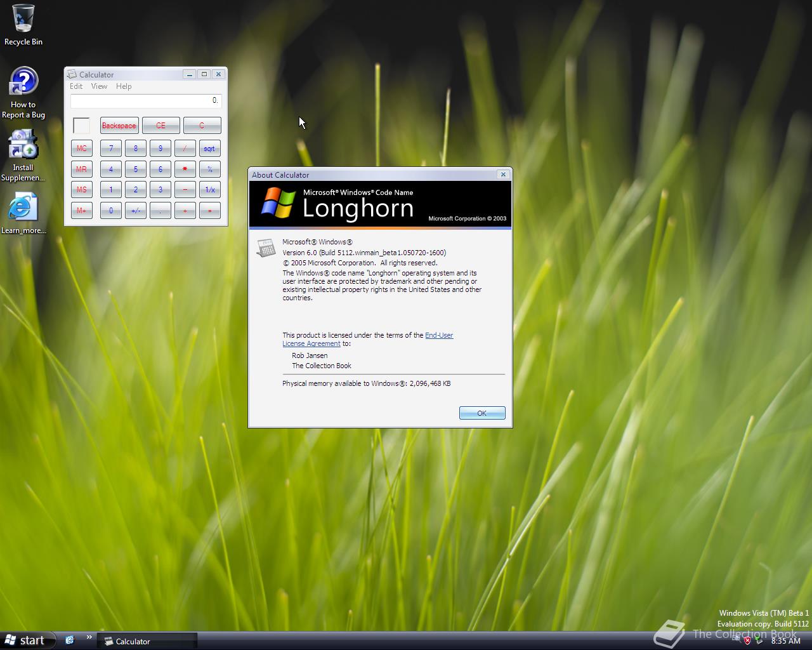Open the Edit menu in Calculator
Screen dimensions: 812x650
click(x=76, y=86)
